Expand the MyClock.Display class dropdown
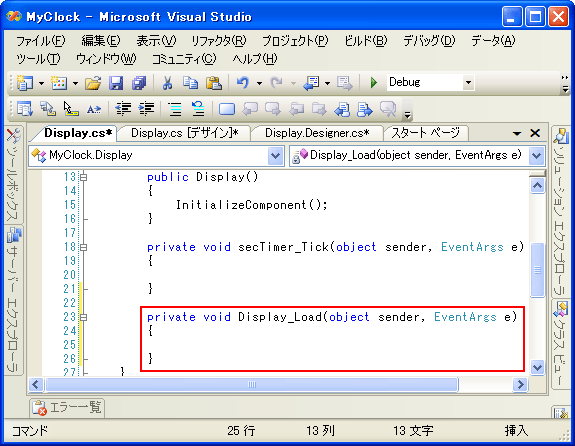 pos(275,156)
